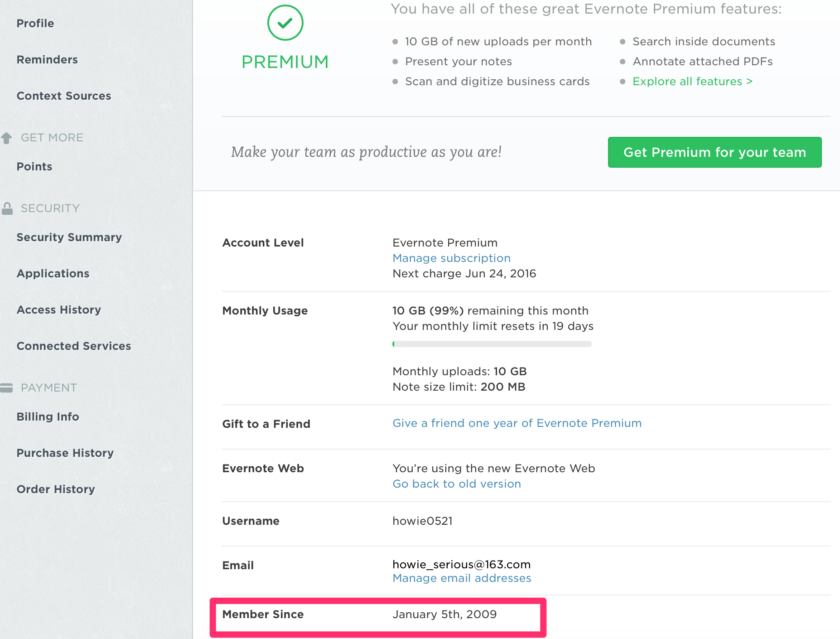840x639 pixels.
Task: Open Connected Services
Action: click(74, 346)
